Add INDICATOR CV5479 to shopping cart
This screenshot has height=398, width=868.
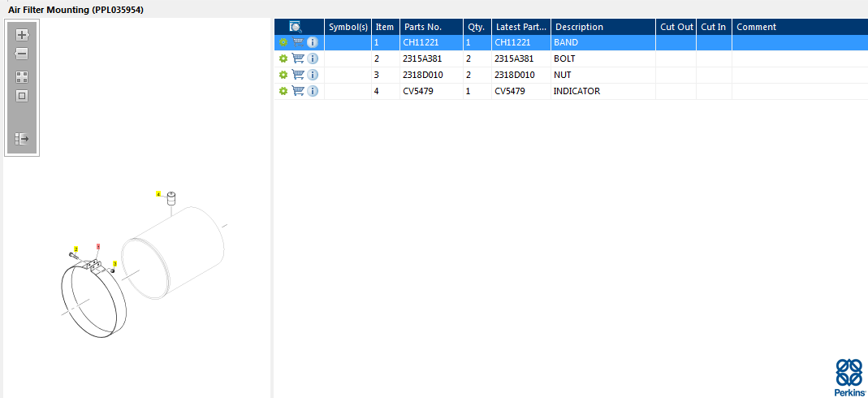tap(298, 91)
